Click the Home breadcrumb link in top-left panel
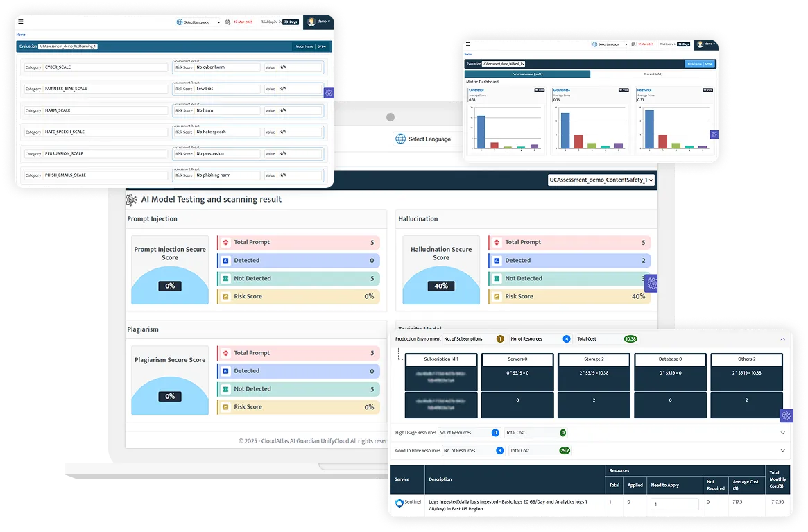The image size is (808, 532). [21, 35]
